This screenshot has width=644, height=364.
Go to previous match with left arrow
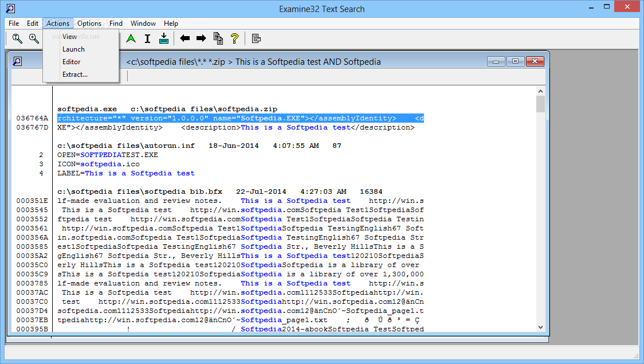[185, 38]
